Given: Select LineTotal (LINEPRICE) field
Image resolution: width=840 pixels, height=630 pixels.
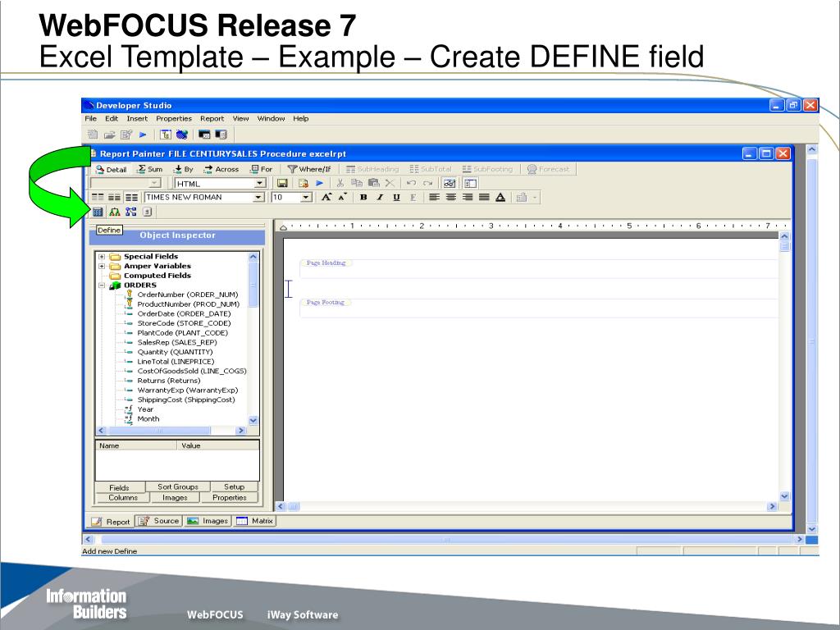Looking at the screenshot, I should [x=176, y=362].
